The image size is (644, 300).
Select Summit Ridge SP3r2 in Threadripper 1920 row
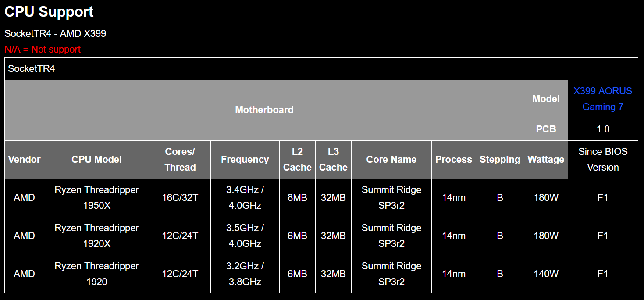[391, 274]
